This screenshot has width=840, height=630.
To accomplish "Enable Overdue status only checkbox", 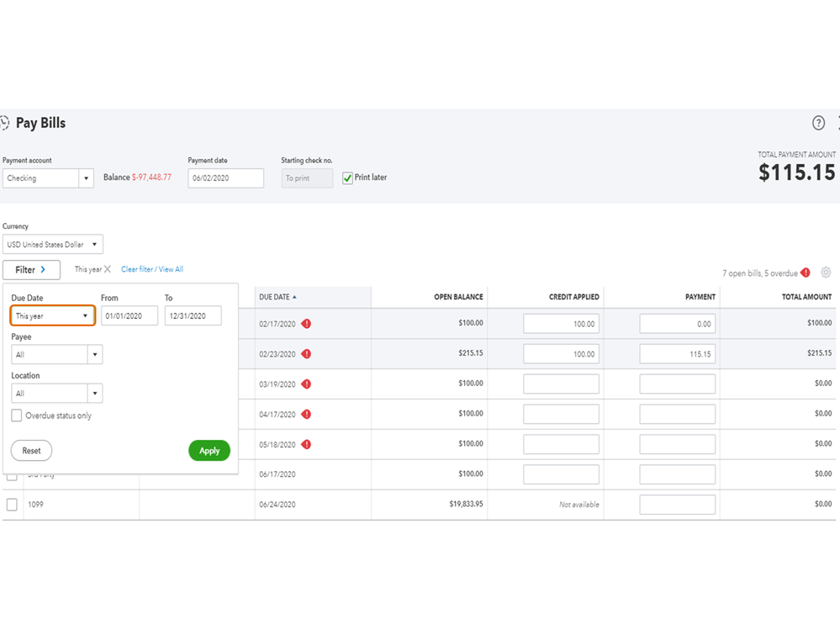I will point(17,416).
